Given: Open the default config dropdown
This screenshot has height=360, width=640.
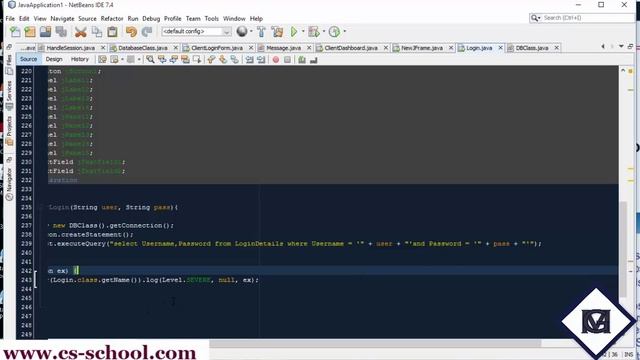Looking at the screenshot, I should point(196,31).
